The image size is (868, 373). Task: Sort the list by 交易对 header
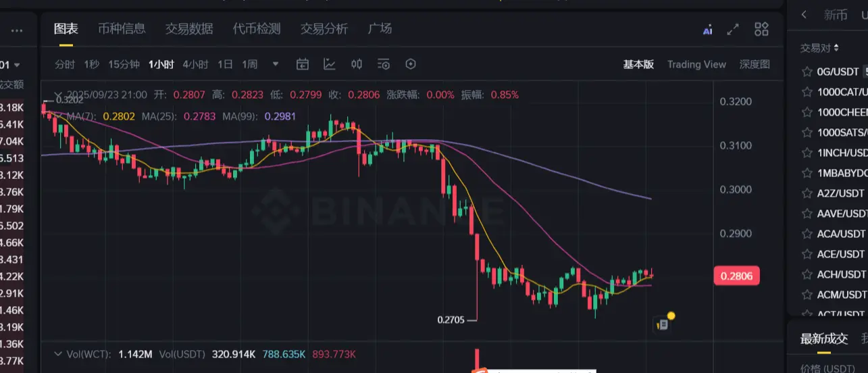coord(819,48)
